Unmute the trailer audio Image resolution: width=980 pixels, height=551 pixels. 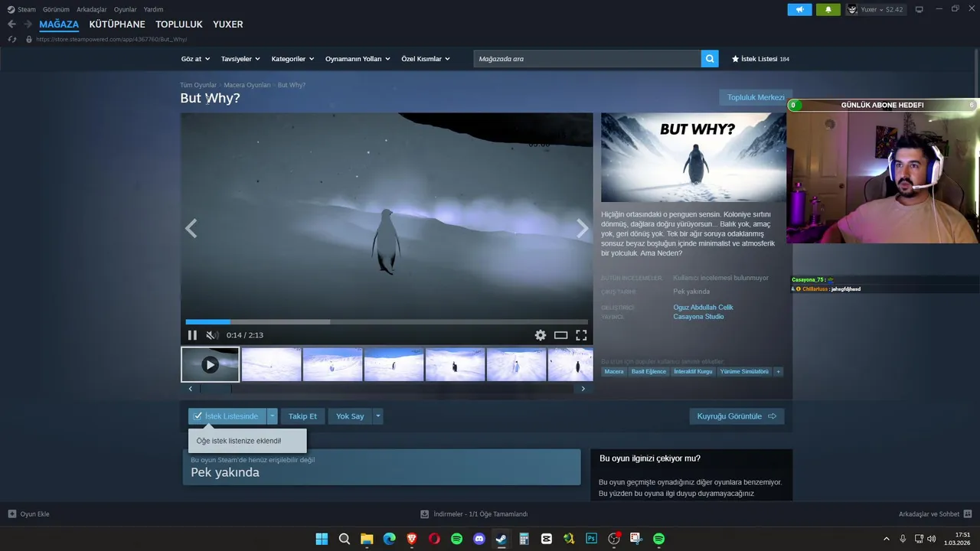point(211,335)
